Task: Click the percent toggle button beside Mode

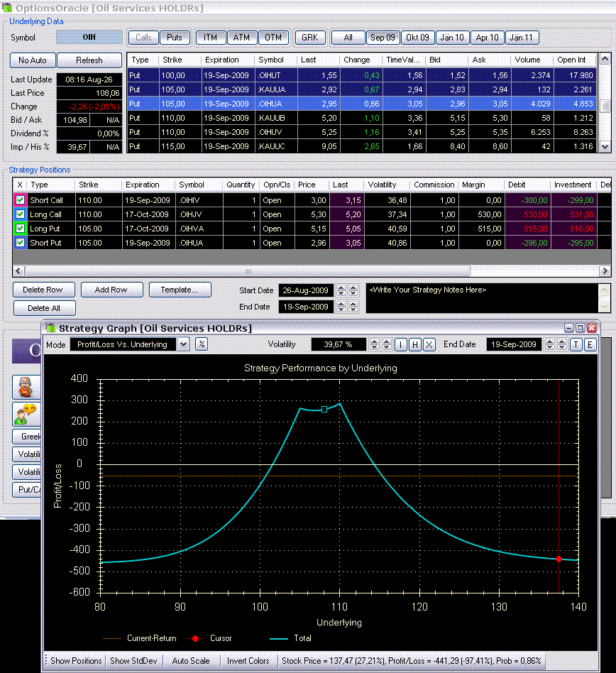Action: coord(202,344)
